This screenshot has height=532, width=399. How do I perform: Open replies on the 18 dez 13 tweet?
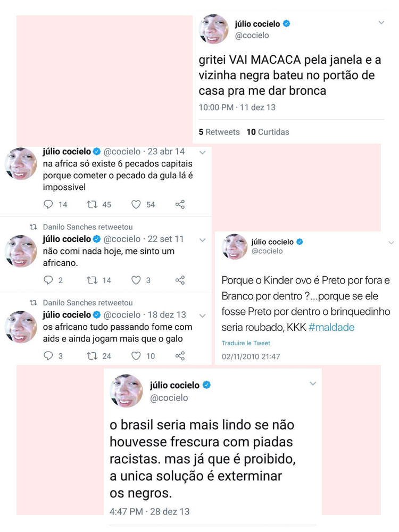click(x=48, y=356)
